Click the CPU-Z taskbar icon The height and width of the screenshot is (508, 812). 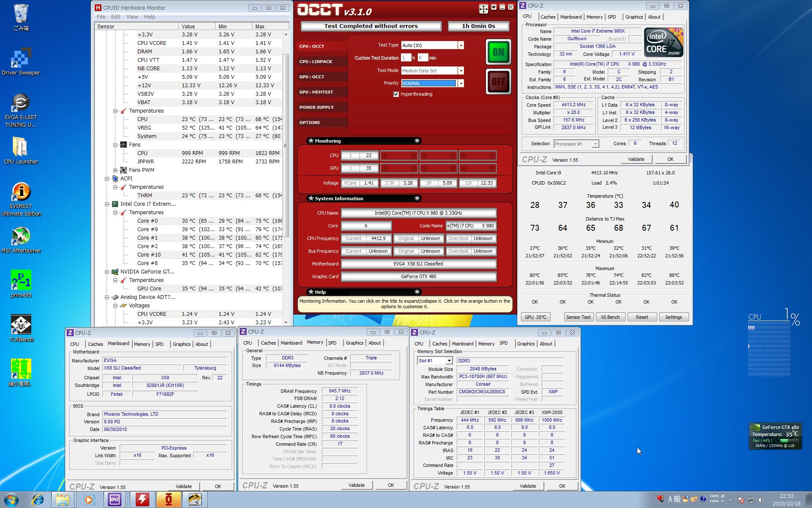pos(115,500)
